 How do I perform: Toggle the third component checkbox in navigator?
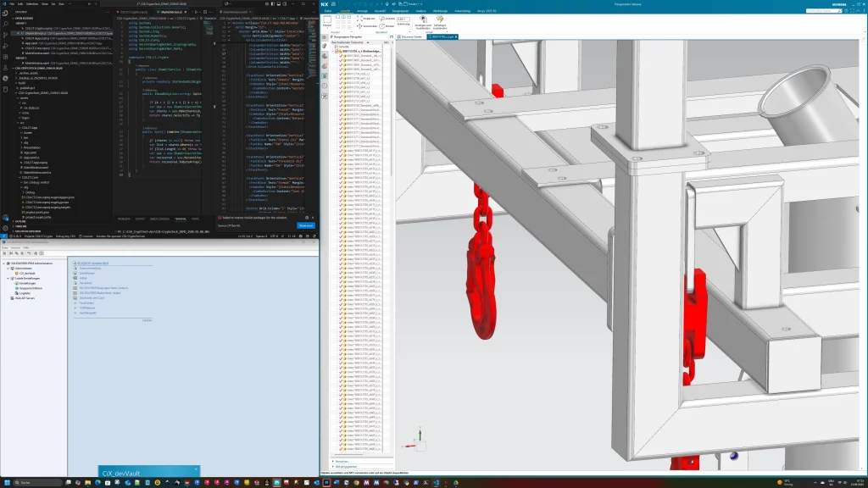(342, 64)
